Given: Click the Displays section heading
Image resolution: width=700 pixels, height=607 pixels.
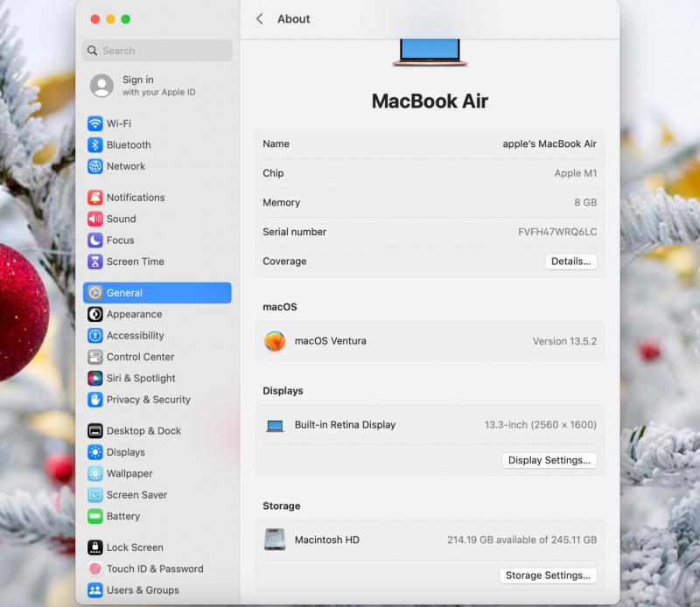Looking at the screenshot, I should point(283,391).
